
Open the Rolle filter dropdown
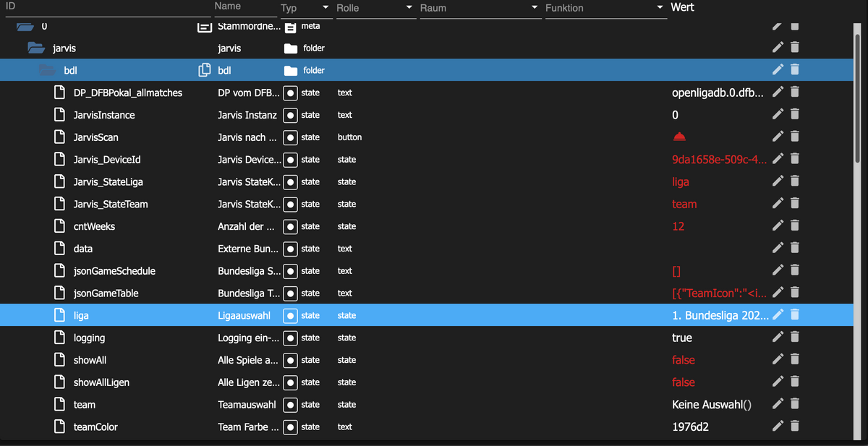(375, 8)
